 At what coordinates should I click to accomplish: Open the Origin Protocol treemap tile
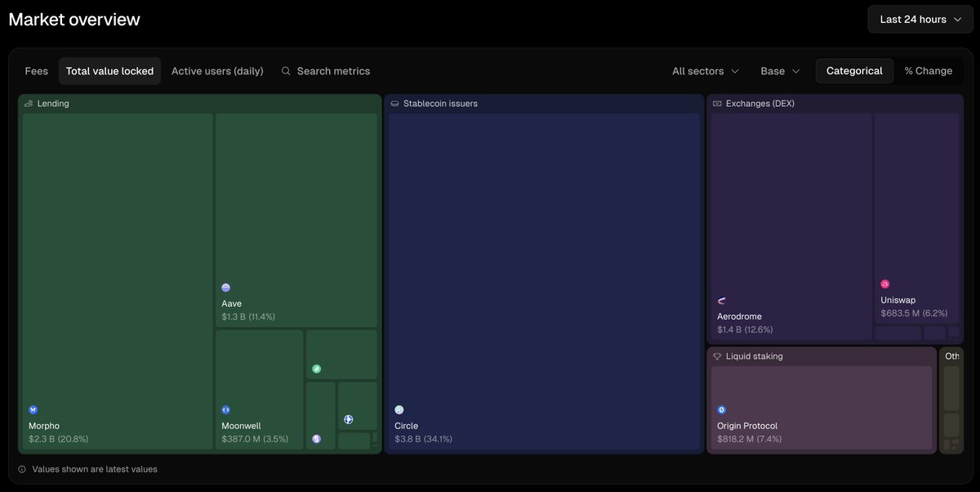(822, 408)
